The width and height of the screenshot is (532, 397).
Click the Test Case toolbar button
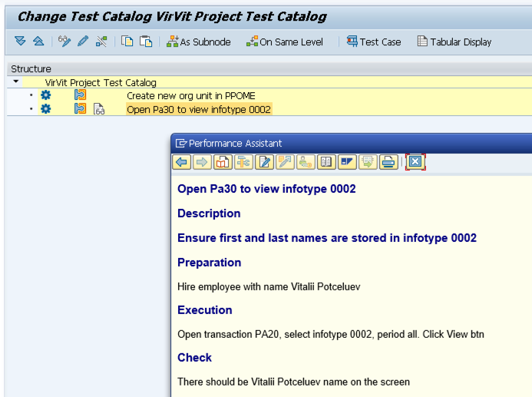coord(374,41)
